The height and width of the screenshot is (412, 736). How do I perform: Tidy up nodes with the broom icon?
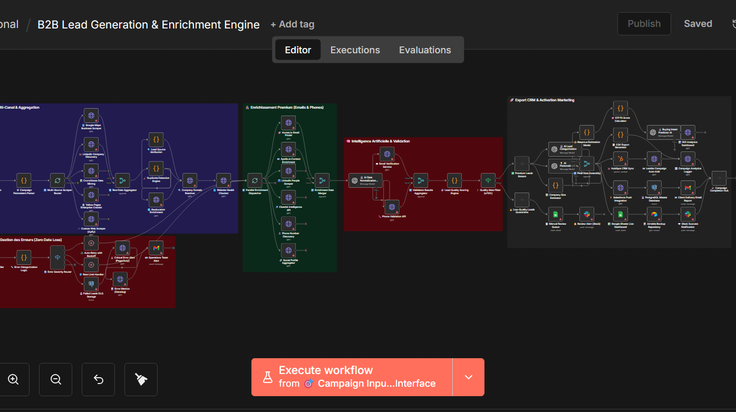[x=141, y=379]
